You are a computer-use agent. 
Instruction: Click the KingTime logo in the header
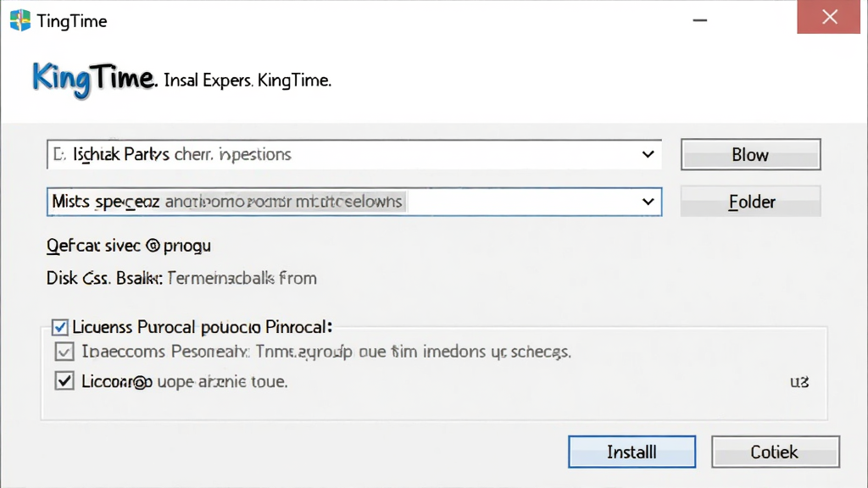point(93,80)
